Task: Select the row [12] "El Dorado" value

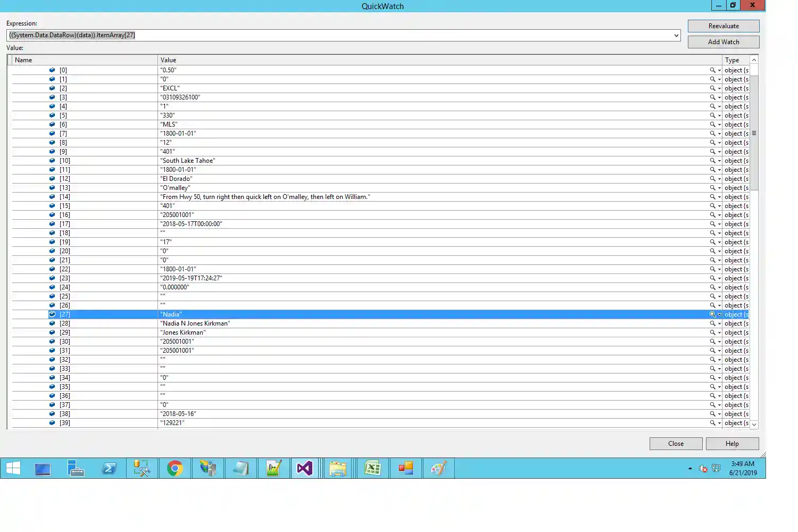Action: point(177,179)
